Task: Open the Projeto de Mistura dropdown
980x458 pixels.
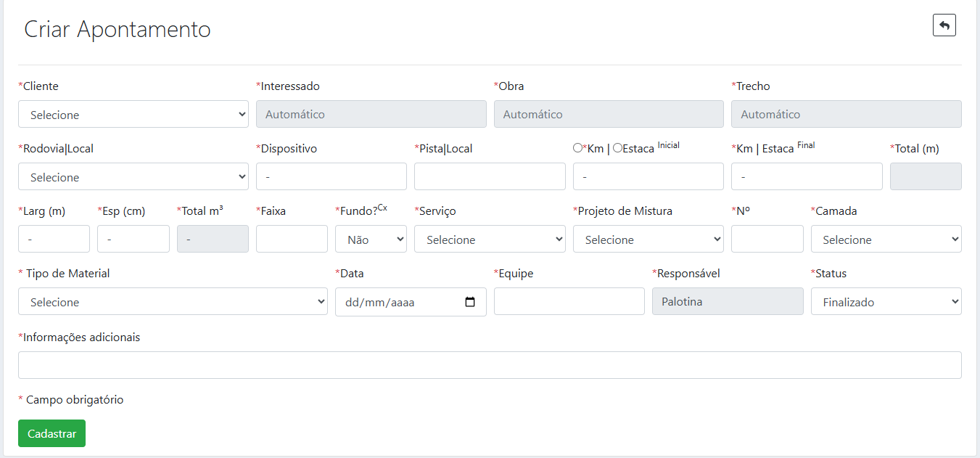Action: (x=648, y=239)
